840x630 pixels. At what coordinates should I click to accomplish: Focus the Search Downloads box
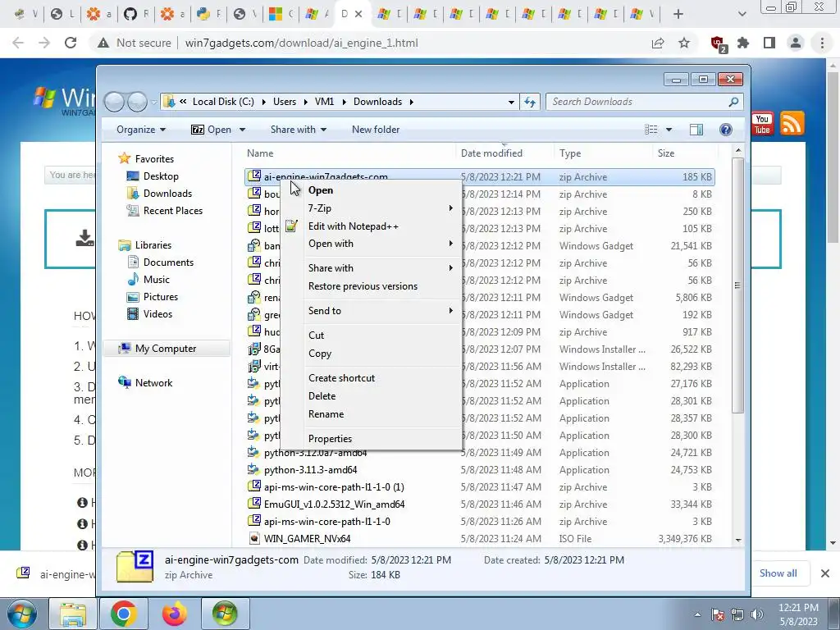coord(644,102)
